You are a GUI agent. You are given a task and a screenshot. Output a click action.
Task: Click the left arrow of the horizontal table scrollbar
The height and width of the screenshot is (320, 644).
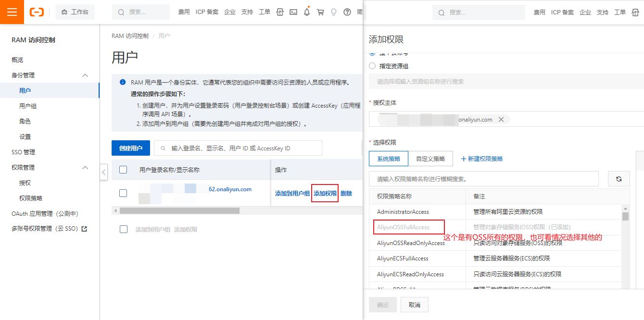pos(115,211)
